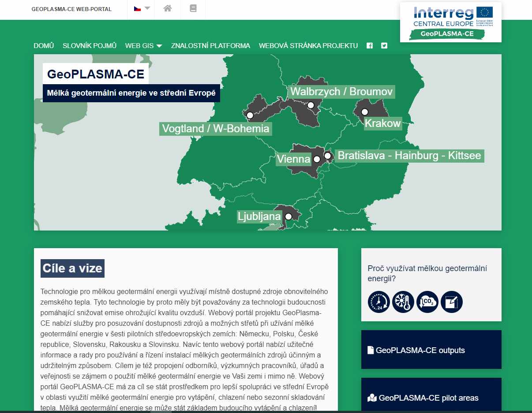Click the Ljubljana map label
The height and width of the screenshot is (413, 532).
pos(259,216)
